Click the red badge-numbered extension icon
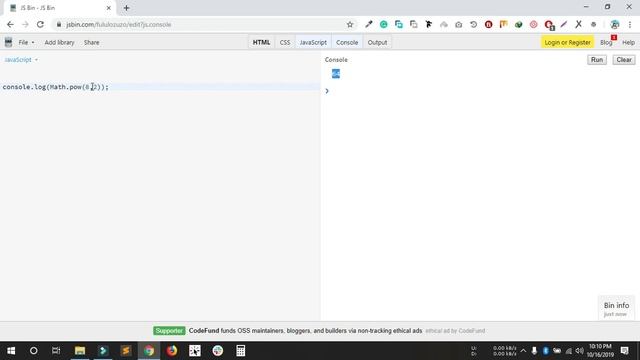This screenshot has width=640, height=360. pyautogui.click(x=549, y=25)
